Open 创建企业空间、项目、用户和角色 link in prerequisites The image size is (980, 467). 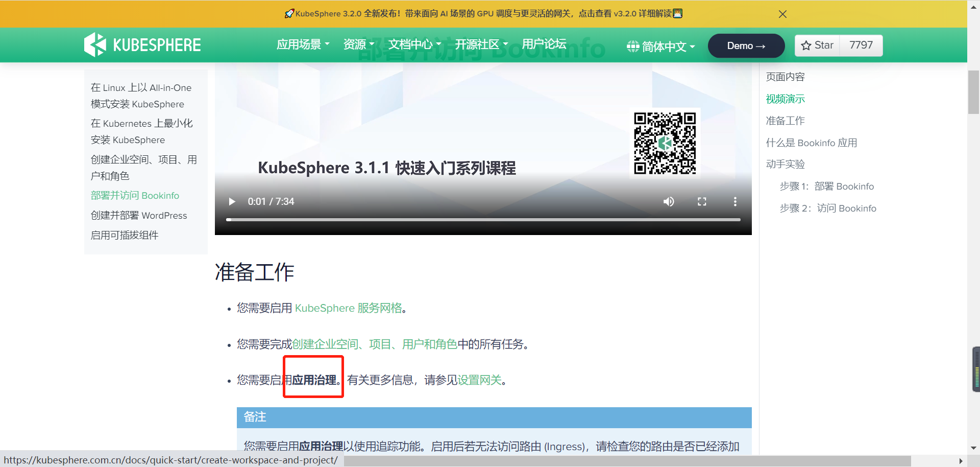[x=375, y=344]
